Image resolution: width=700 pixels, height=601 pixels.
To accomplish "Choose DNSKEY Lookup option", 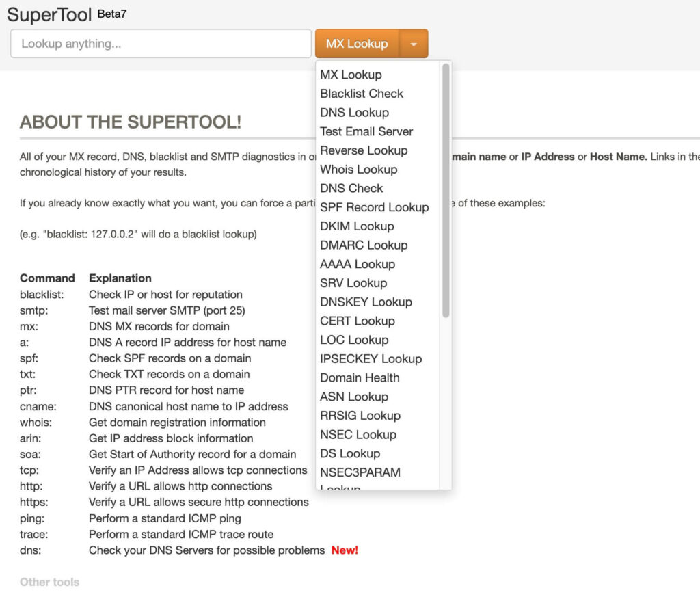I will pos(366,302).
